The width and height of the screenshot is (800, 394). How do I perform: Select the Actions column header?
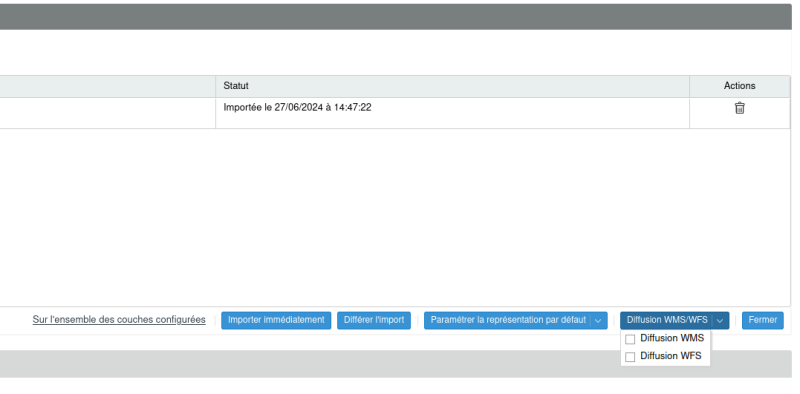[x=739, y=86]
